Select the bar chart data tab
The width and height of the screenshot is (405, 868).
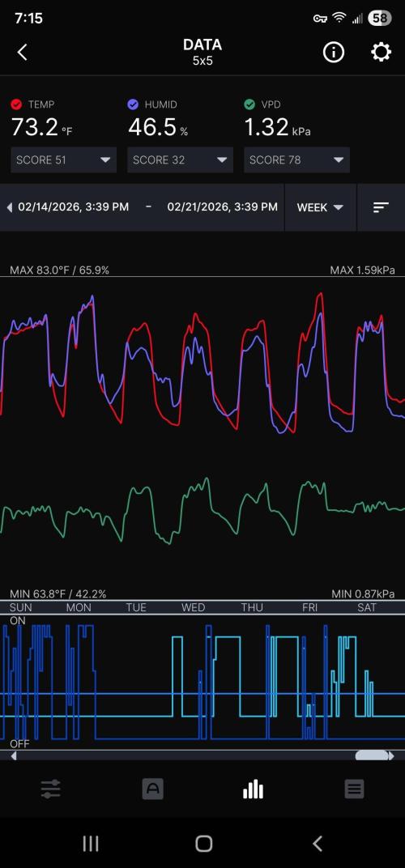[254, 789]
